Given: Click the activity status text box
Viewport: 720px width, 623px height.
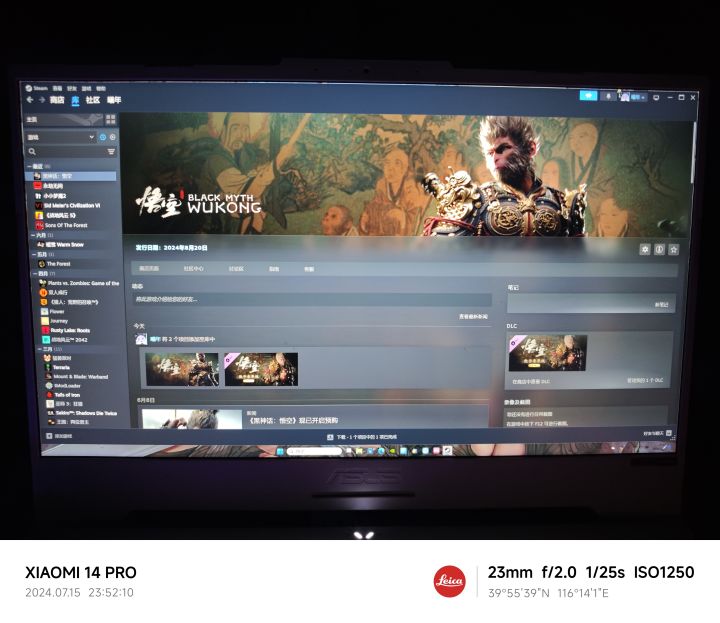Looking at the screenshot, I should pyautogui.click(x=312, y=300).
